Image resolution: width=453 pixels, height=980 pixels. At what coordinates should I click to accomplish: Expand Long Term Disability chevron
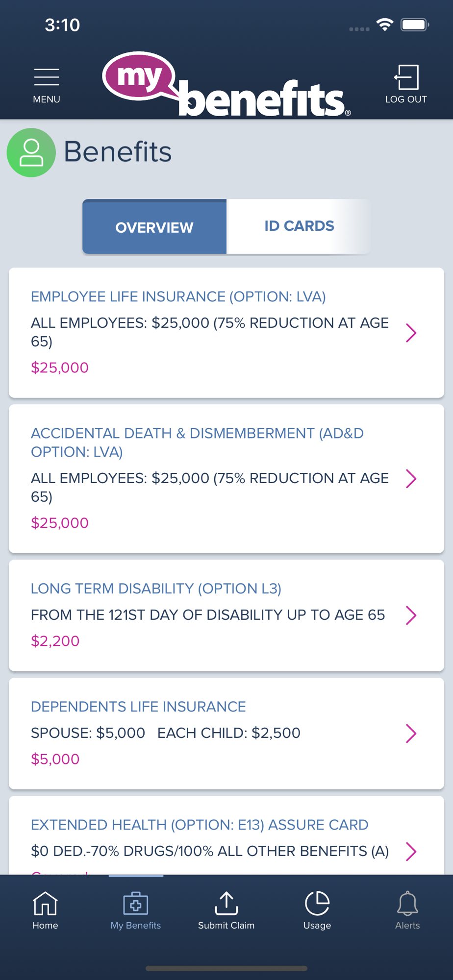click(411, 615)
